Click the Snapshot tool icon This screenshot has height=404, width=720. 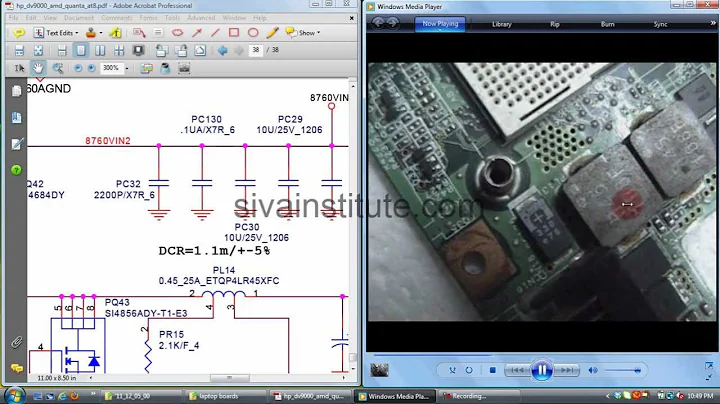pos(184,68)
